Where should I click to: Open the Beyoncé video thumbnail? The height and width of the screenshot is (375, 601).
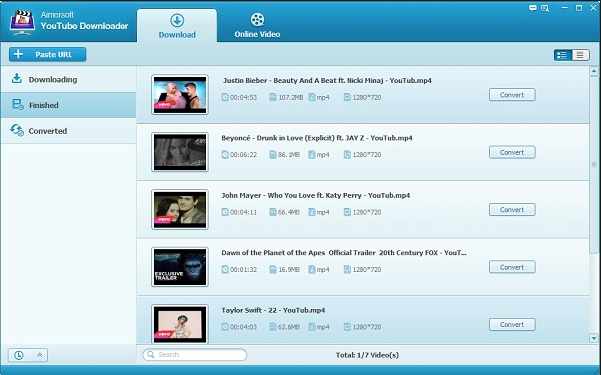coord(180,152)
